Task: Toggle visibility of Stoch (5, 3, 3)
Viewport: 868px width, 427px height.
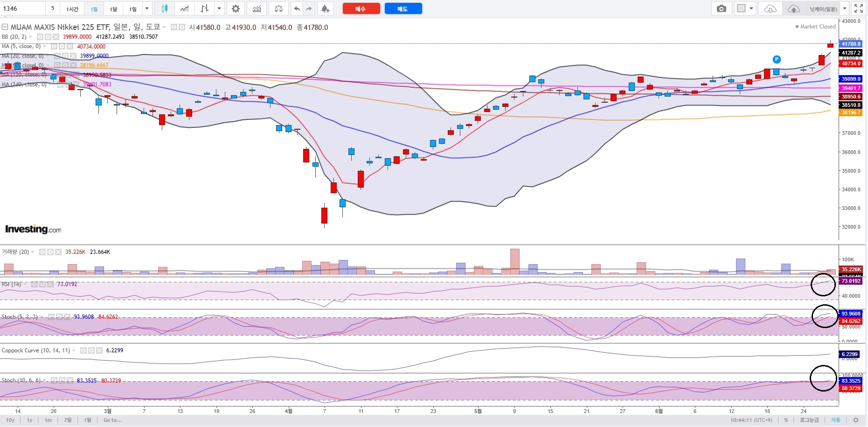Action: coord(51,317)
